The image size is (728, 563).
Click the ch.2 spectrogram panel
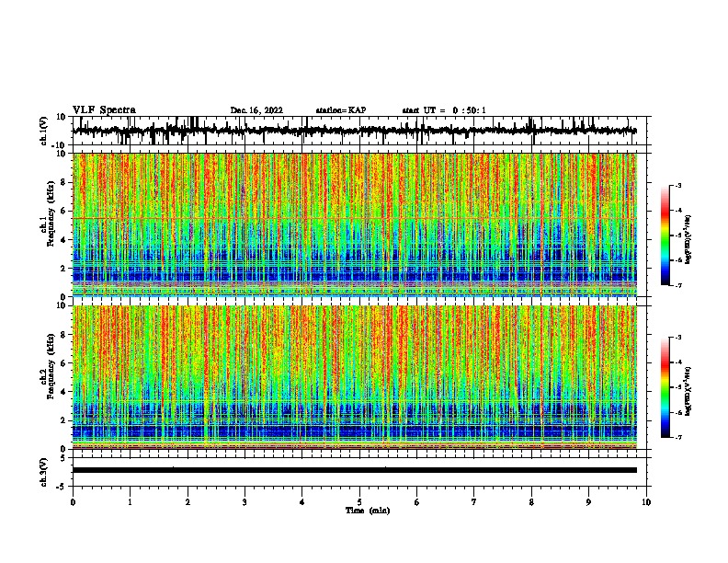coord(354,377)
